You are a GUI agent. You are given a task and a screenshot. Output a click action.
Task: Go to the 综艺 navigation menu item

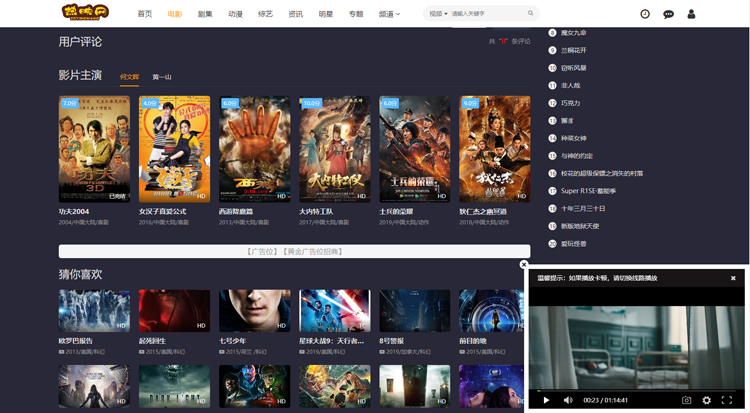coord(265,14)
